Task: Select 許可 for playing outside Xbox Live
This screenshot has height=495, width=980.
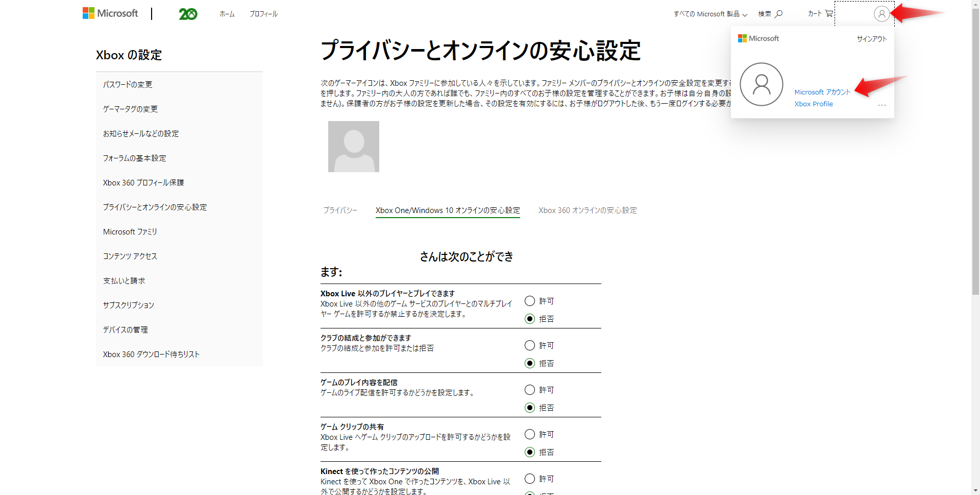Action: click(x=530, y=301)
